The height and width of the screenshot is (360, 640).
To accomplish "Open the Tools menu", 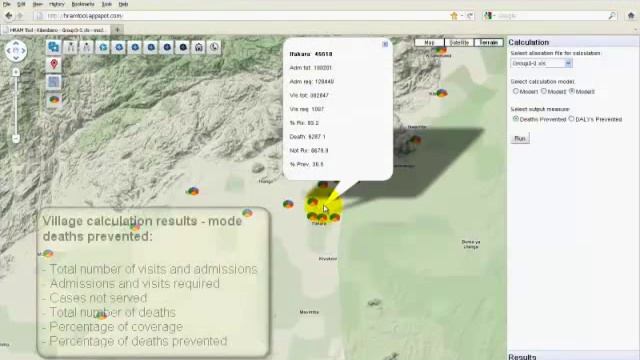I will [x=107, y=4].
